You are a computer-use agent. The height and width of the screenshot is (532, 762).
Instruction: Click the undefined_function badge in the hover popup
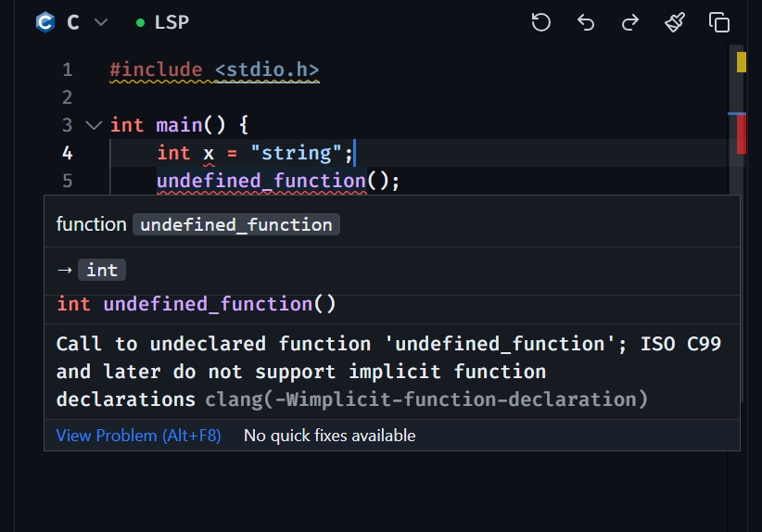pyautogui.click(x=235, y=224)
